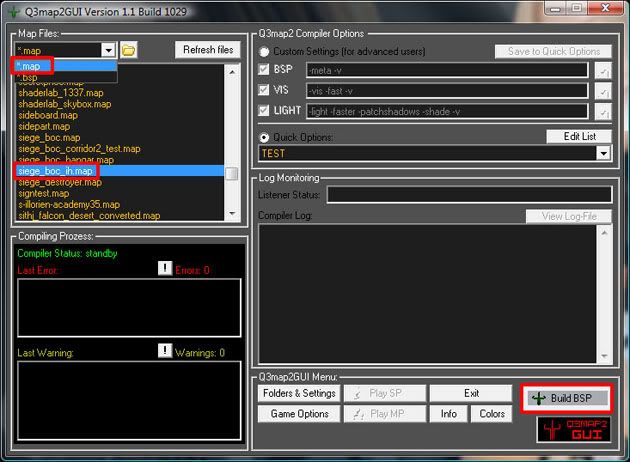Open the Edit List button

(579, 137)
